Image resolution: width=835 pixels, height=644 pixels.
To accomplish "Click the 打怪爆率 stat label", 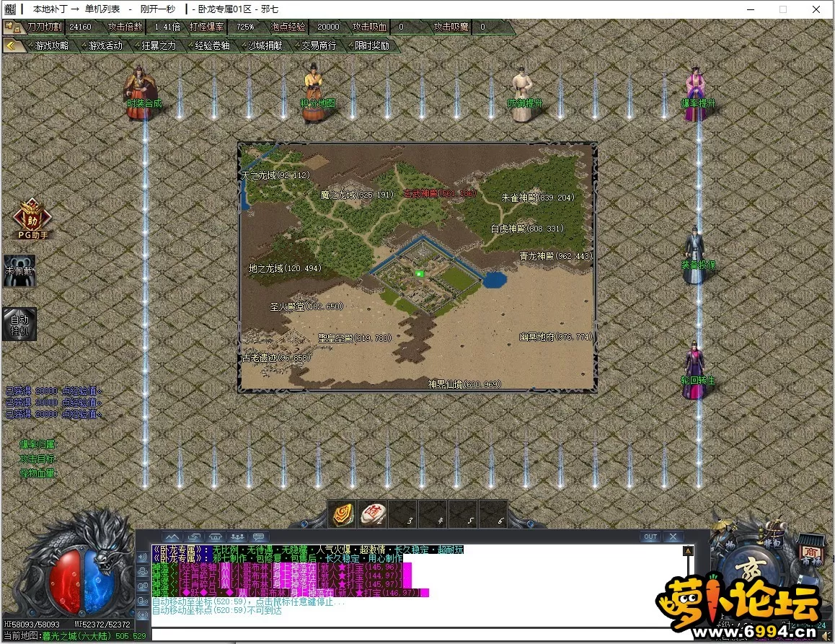I will point(207,27).
